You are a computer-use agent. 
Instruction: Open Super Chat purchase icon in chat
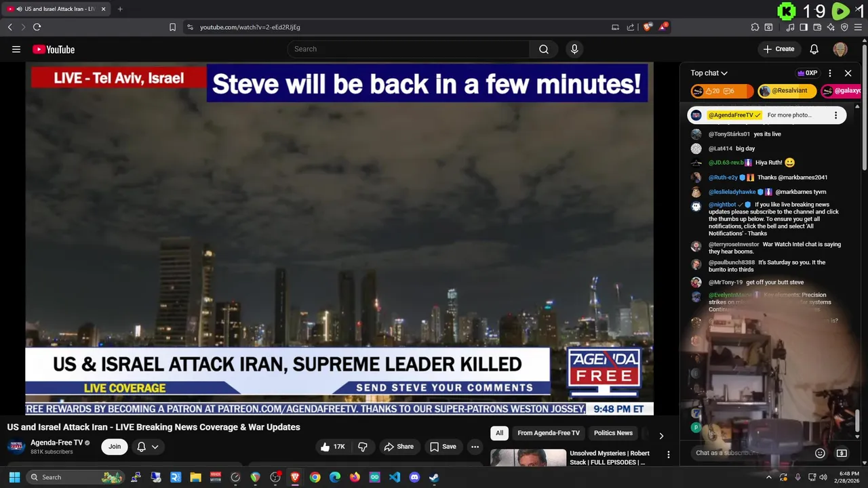click(x=842, y=453)
